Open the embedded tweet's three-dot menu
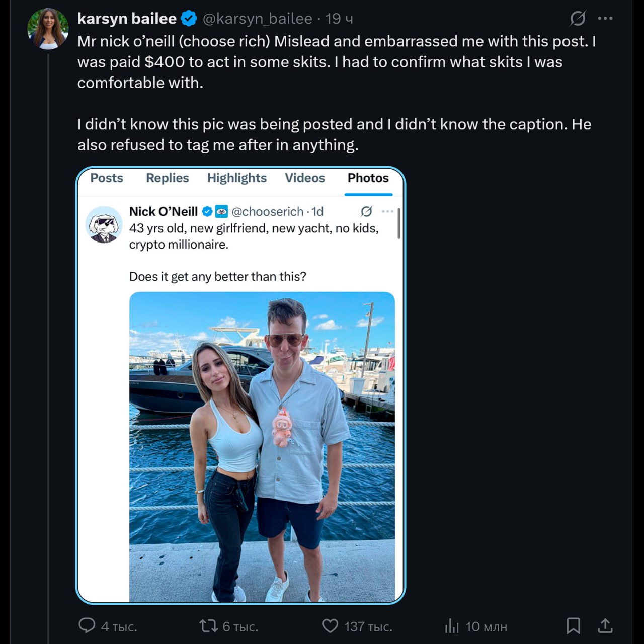This screenshot has width=644, height=644. click(387, 211)
